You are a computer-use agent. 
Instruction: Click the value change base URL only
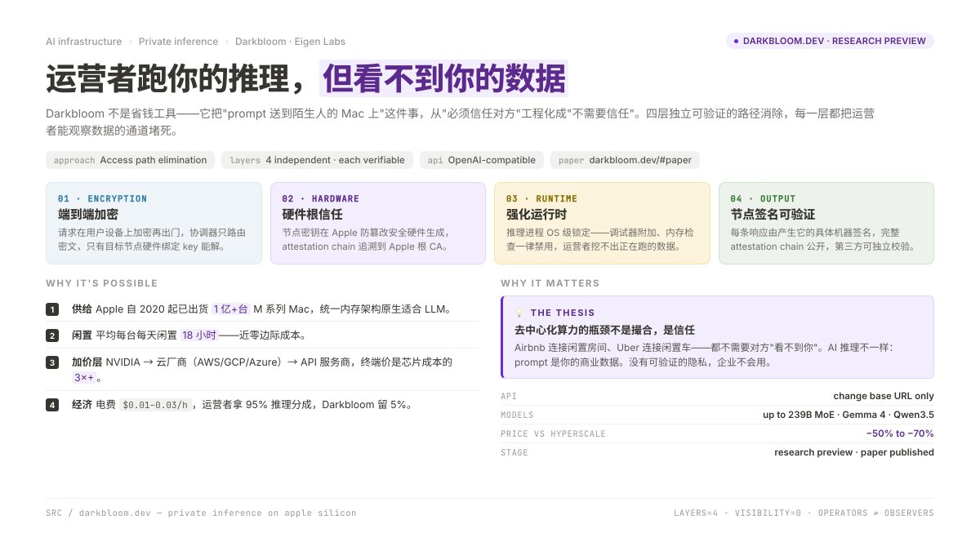[884, 396]
